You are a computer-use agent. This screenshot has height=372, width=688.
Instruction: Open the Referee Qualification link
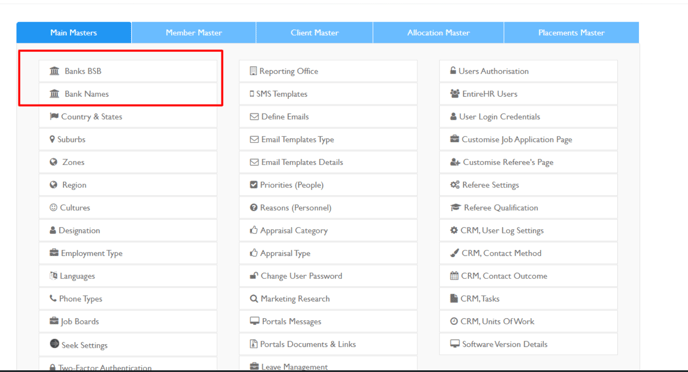tap(528, 207)
